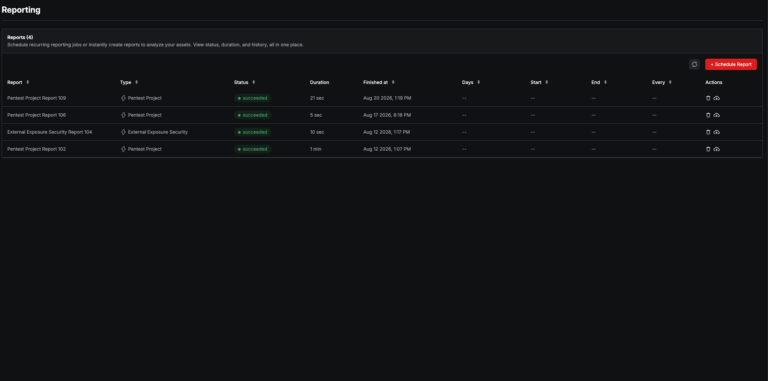Sort by the Days column
Screen dimensions: 768x381
(479, 82)
